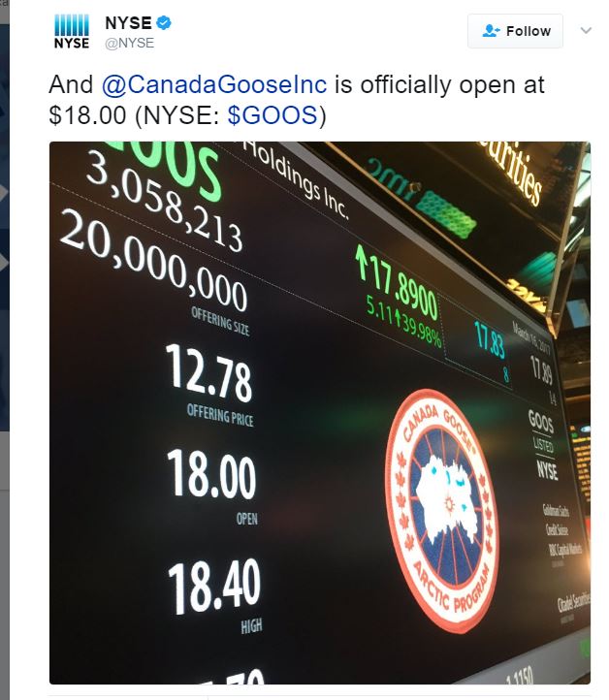Image resolution: width=609 pixels, height=700 pixels.
Task: Click the 3,058,213 volume number
Action: (164, 201)
